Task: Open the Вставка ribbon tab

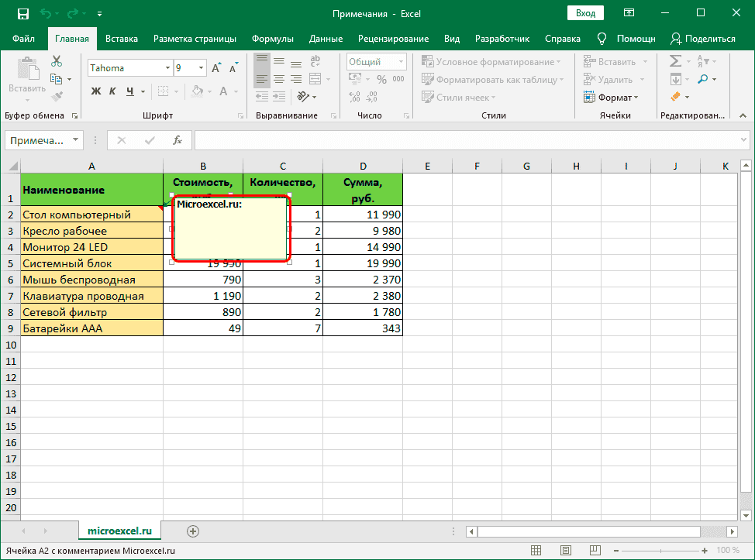Action: point(122,39)
